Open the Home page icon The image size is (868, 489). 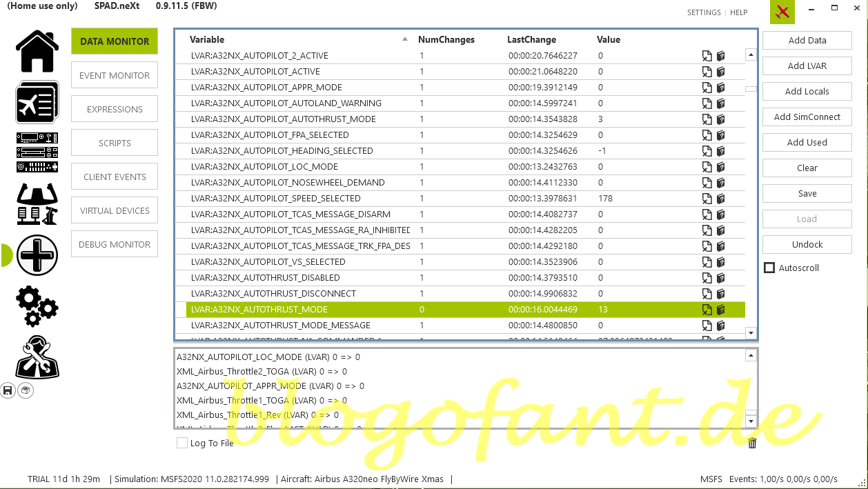[37, 51]
